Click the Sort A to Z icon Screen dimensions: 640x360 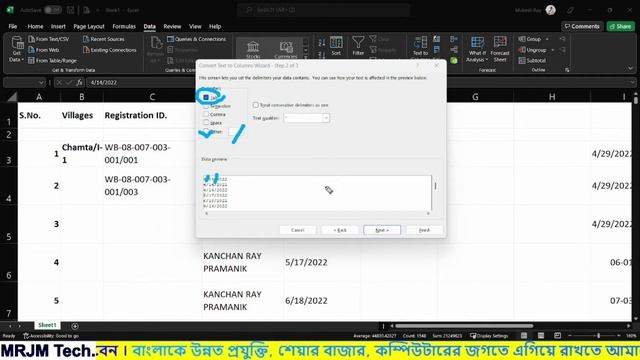322,42
